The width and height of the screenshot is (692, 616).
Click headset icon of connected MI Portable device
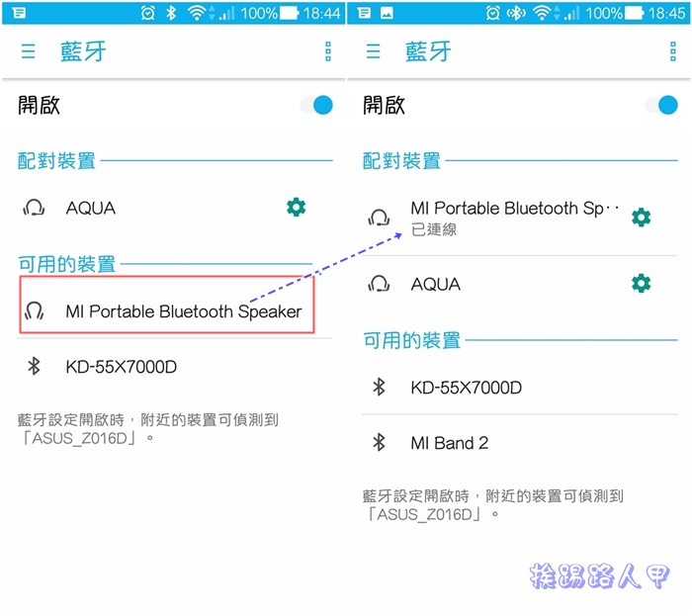pos(379,218)
